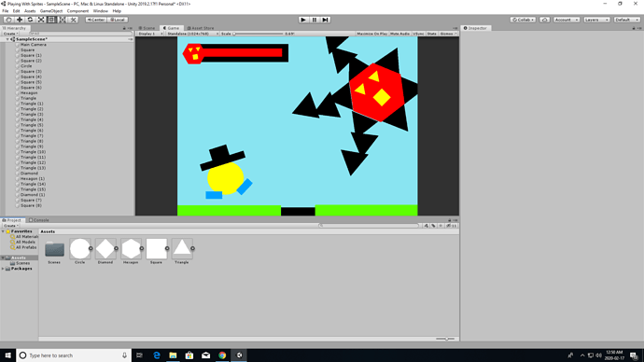The height and width of the screenshot is (362, 644).
Task: Open the Standalone resolution dropdown
Action: coord(192,34)
